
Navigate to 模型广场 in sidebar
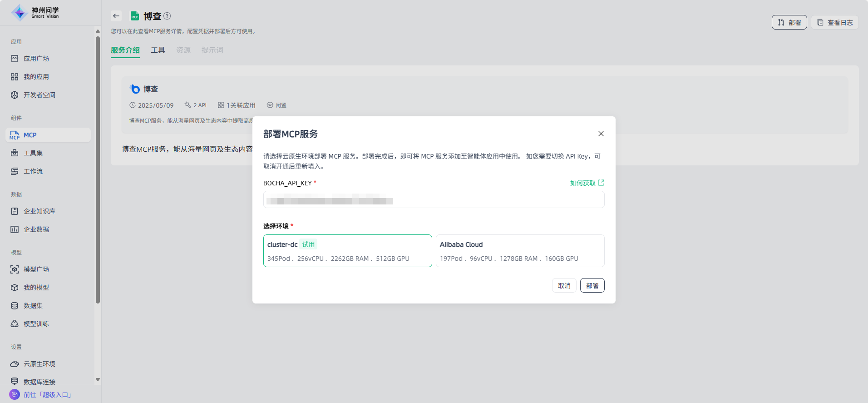click(x=36, y=269)
